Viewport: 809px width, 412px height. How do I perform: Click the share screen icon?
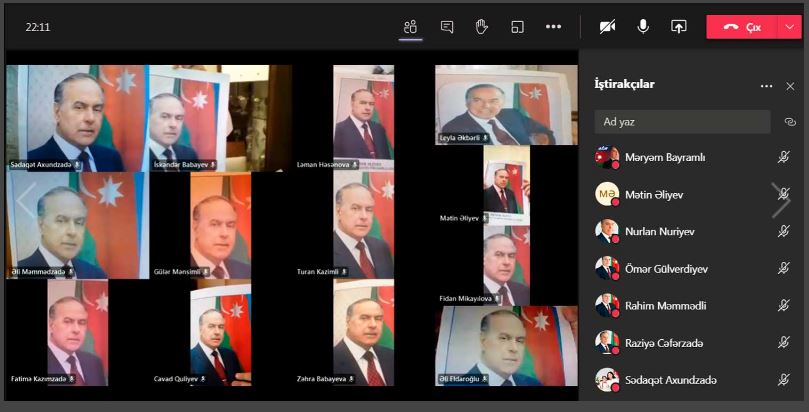pyautogui.click(x=678, y=27)
